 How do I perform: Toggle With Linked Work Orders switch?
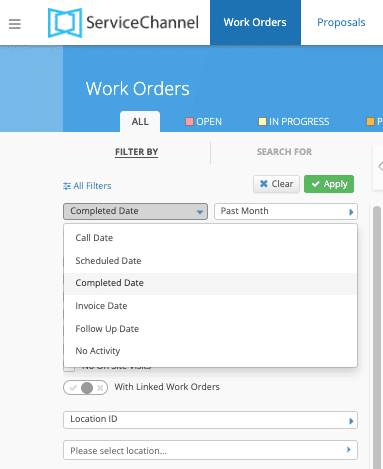pos(86,387)
